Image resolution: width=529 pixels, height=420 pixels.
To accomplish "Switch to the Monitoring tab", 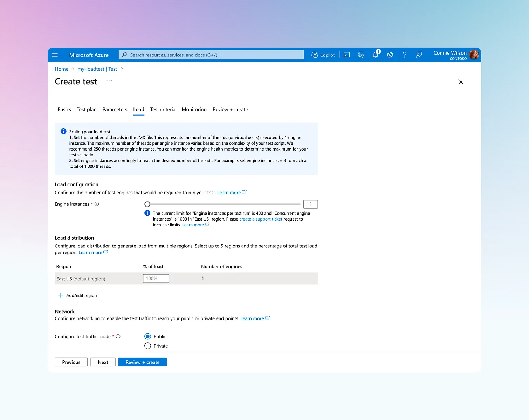I will pyautogui.click(x=194, y=110).
